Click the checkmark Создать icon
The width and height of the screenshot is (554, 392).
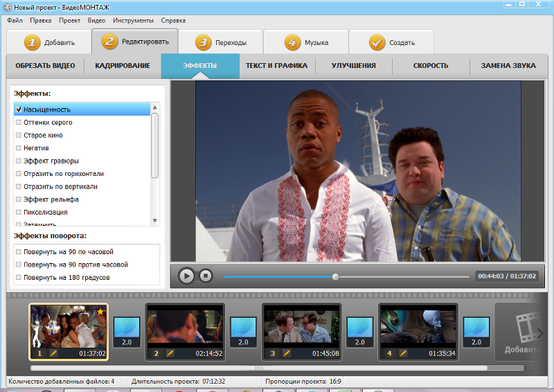pyautogui.click(x=377, y=42)
